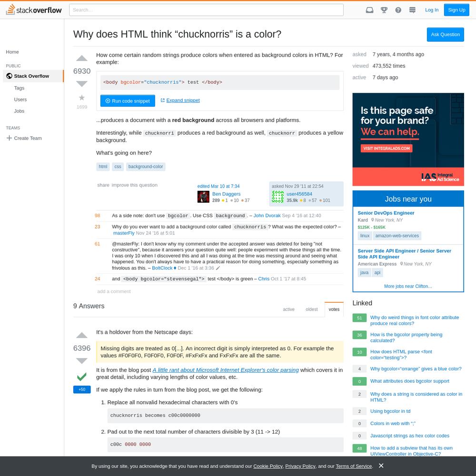Image resolution: width=476 pixels, height=476 pixels.
Task: Click add a comment
Action: click(114, 291)
